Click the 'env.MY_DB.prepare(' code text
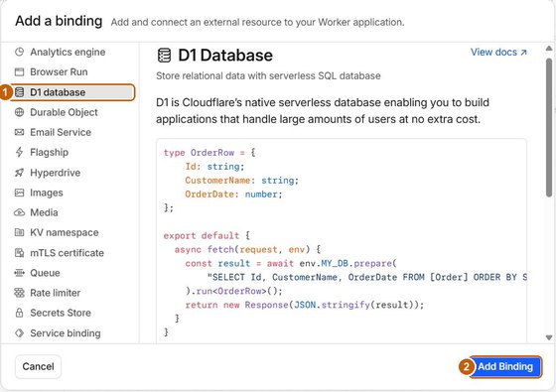Screen dimensions: 556x392 tap(347, 263)
